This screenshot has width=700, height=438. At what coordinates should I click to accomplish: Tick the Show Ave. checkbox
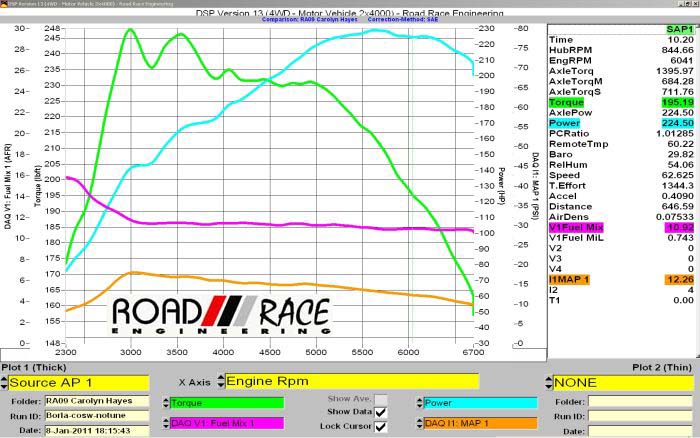(381, 398)
